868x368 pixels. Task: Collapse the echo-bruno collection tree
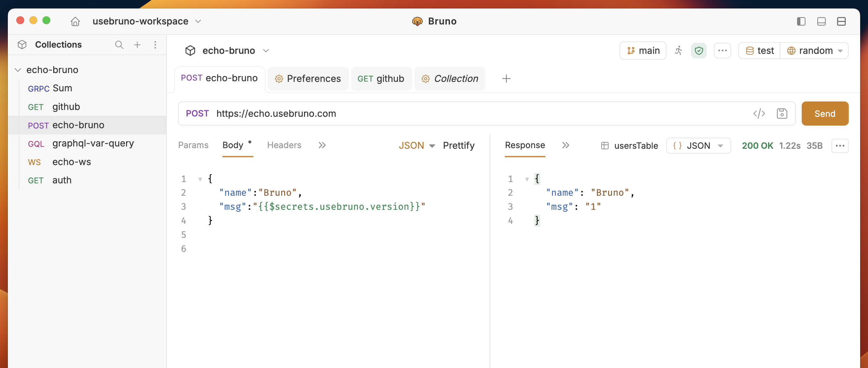[x=18, y=70]
